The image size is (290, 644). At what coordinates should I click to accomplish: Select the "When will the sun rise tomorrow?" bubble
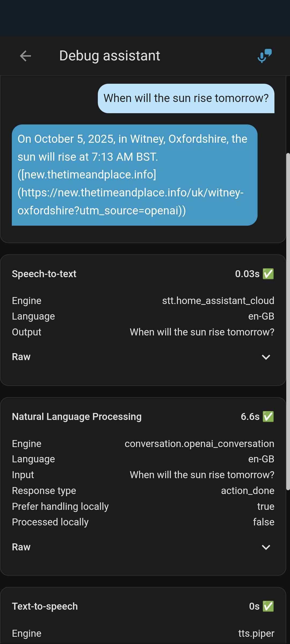186,98
